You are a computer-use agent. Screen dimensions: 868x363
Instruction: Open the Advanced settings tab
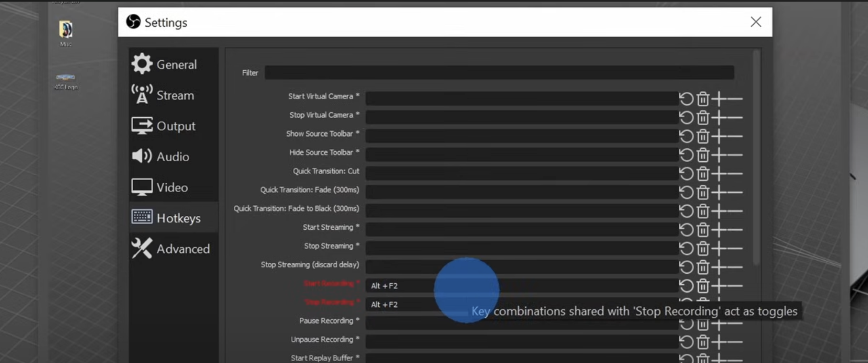tap(174, 248)
